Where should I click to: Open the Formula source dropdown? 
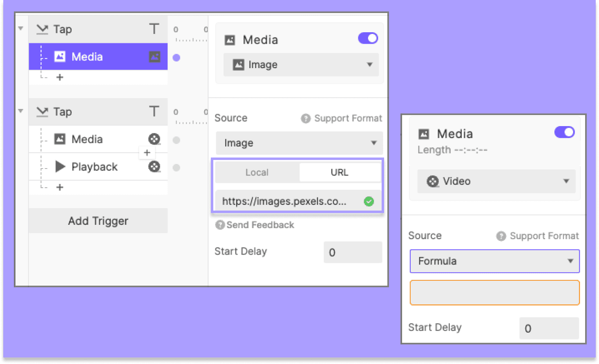(494, 261)
